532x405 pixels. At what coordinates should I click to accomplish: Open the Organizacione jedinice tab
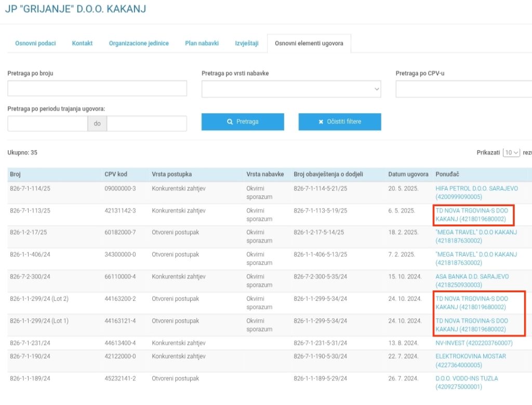pyautogui.click(x=139, y=44)
